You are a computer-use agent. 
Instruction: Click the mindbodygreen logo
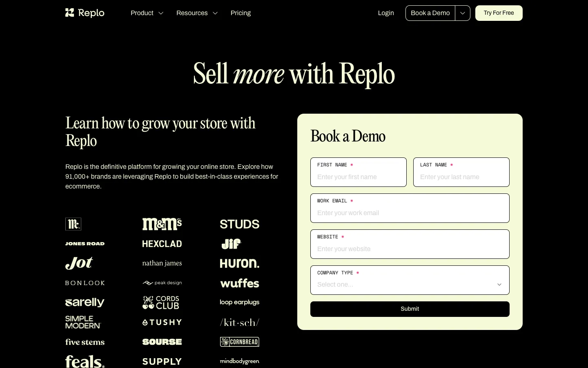pos(240,361)
